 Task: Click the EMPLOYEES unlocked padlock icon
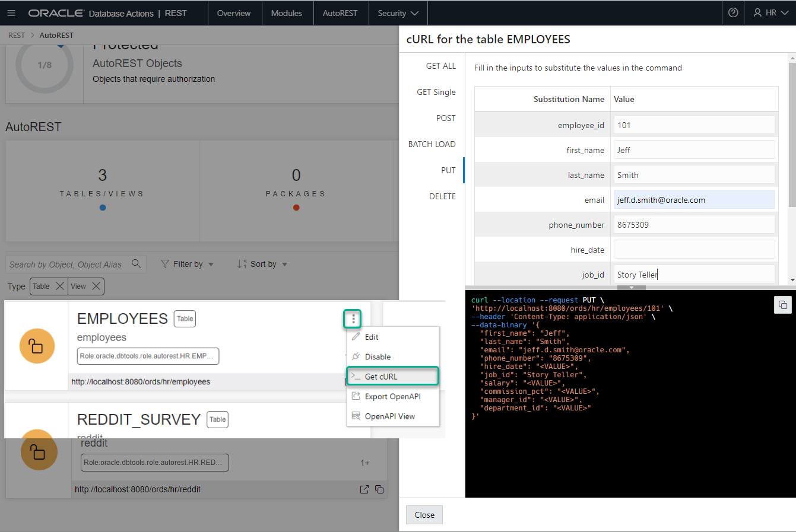coord(37,346)
